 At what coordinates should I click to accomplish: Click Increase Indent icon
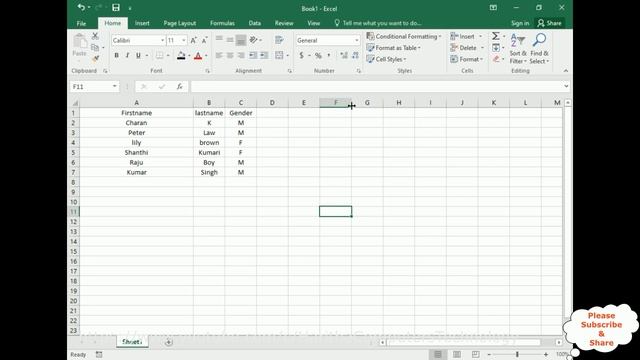click(x=264, y=56)
